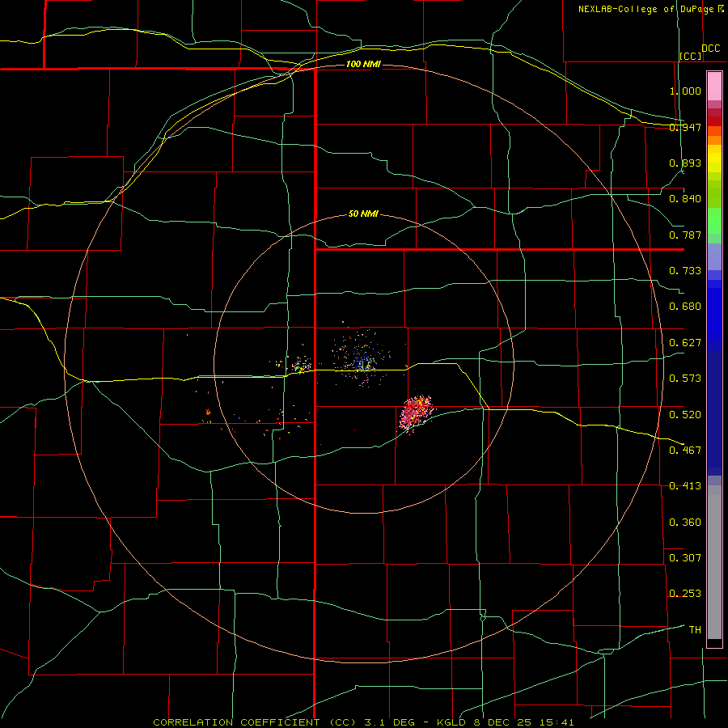This screenshot has height=728, width=728.
Task: Click the 0.573 scale value
Action: (685, 379)
